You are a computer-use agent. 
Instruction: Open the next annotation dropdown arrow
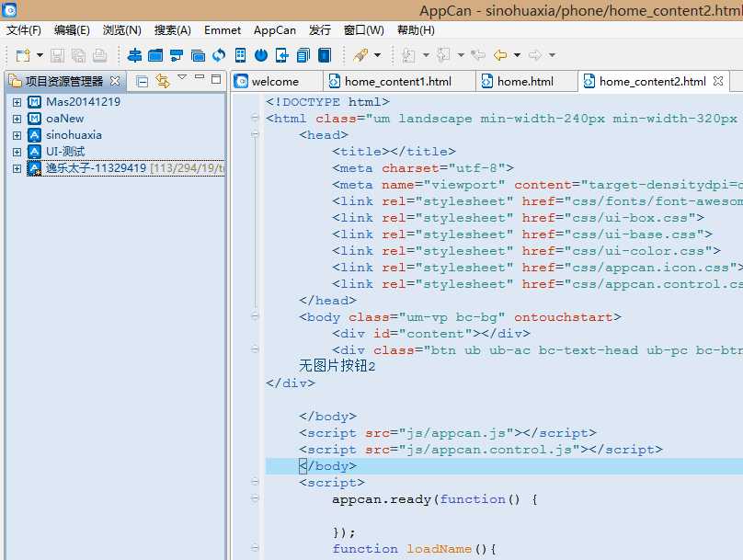point(426,55)
